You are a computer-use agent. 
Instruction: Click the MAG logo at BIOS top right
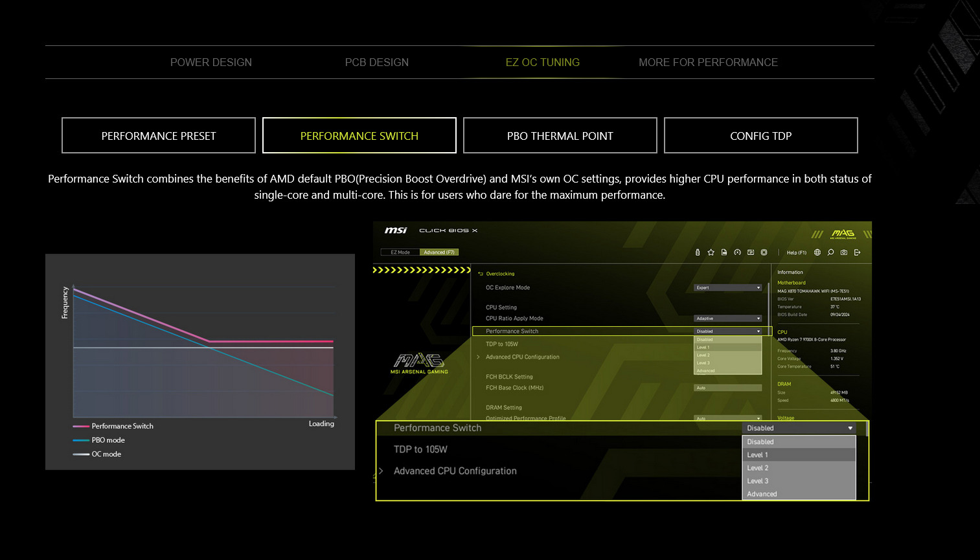(x=843, y=234)
